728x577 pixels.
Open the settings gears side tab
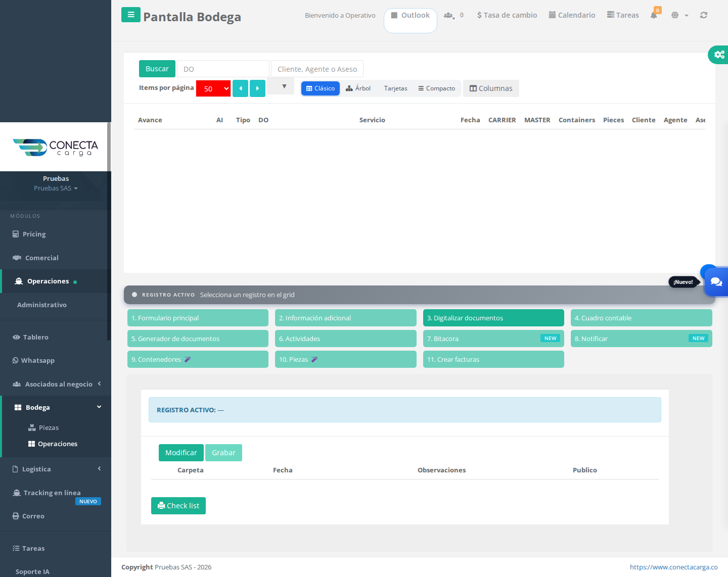719,55
